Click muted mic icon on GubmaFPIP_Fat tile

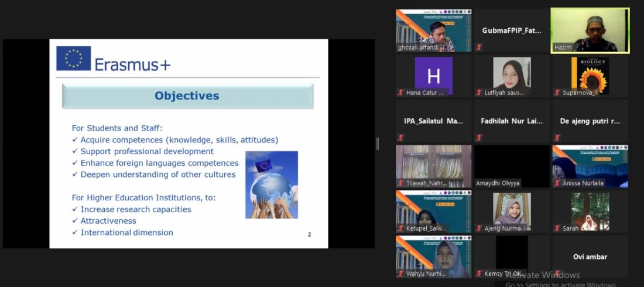click(479, 47)
